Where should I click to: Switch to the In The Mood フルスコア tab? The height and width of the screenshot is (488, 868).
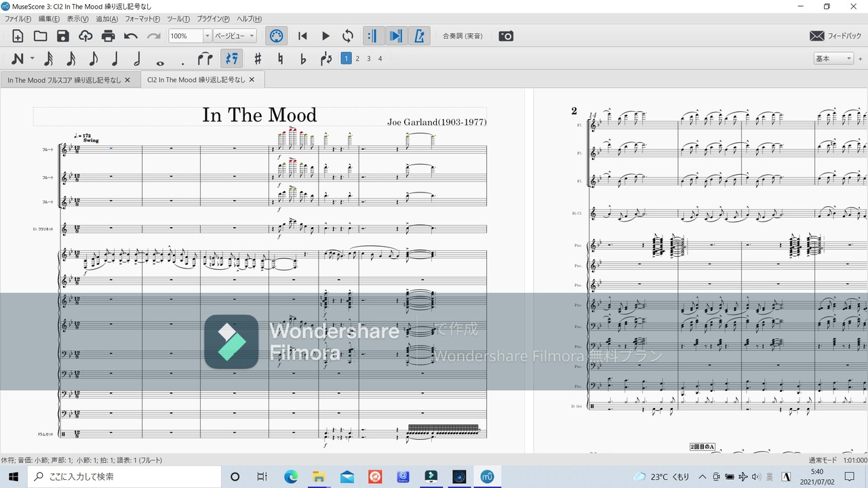64,80
